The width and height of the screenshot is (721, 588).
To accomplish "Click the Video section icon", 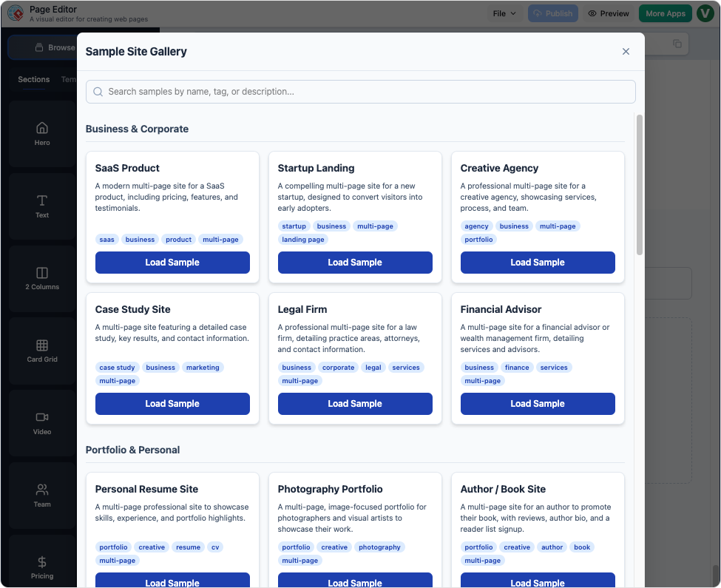I will [41, 418].
